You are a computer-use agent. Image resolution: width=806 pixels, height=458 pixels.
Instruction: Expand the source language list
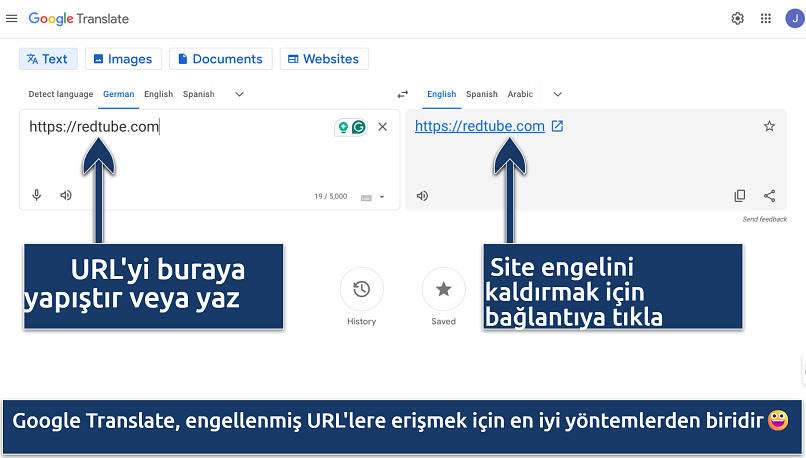(x=239, y=94)
